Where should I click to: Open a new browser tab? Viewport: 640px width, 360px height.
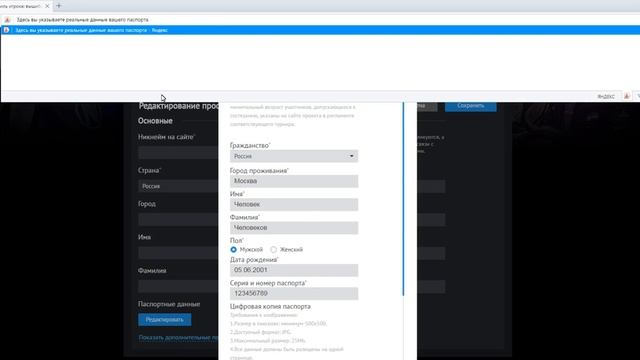tap(59, 6)
